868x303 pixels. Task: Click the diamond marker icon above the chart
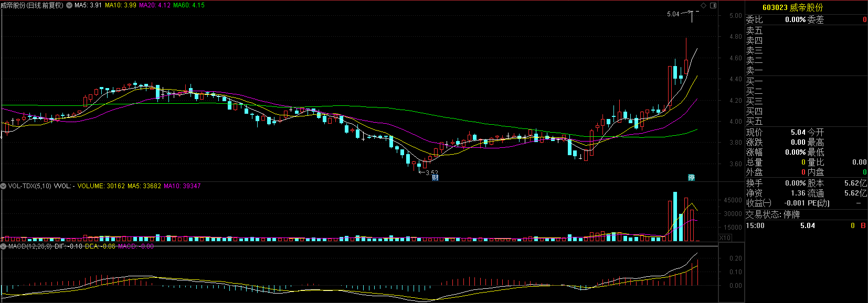[704, 5]
